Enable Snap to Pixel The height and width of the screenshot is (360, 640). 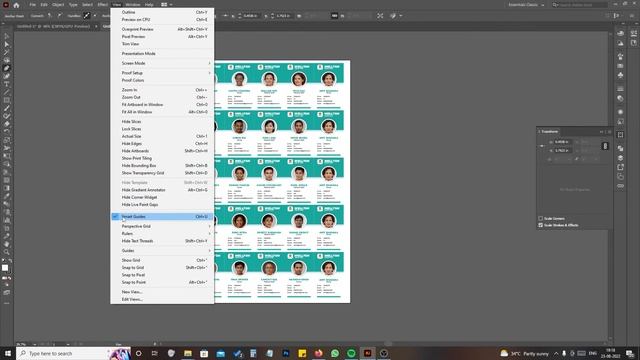[x=162, y=275]
